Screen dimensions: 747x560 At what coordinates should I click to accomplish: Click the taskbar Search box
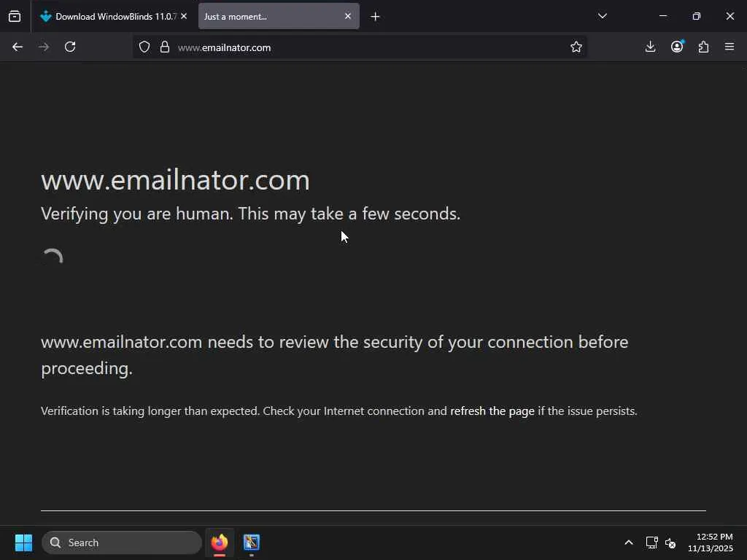(x=122, y=542)
